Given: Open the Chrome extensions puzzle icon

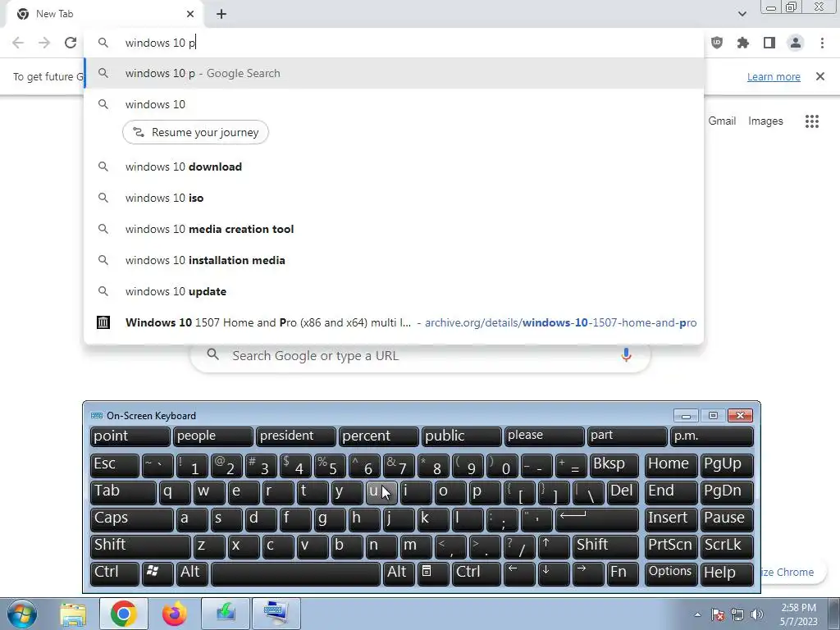Looking at the screenshot, I should tap(743, 43).
